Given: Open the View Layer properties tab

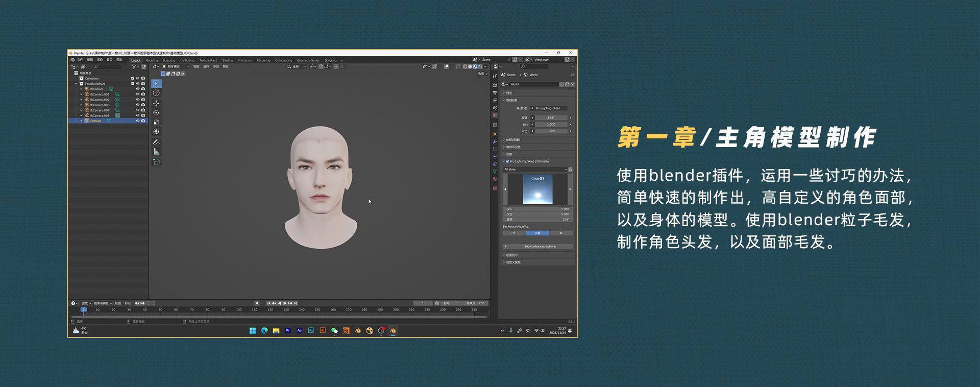Looking at the screenshot, I should pyautogui.click(x=495, y=100).
